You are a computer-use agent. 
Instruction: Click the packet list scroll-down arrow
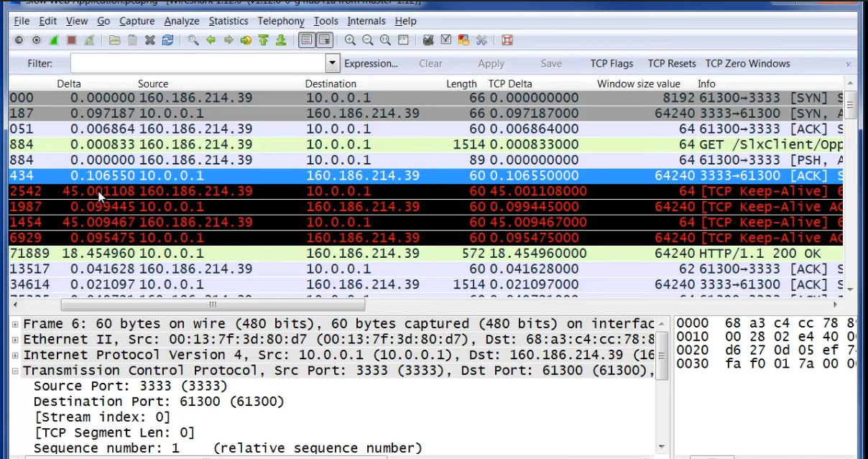[851, 289]
